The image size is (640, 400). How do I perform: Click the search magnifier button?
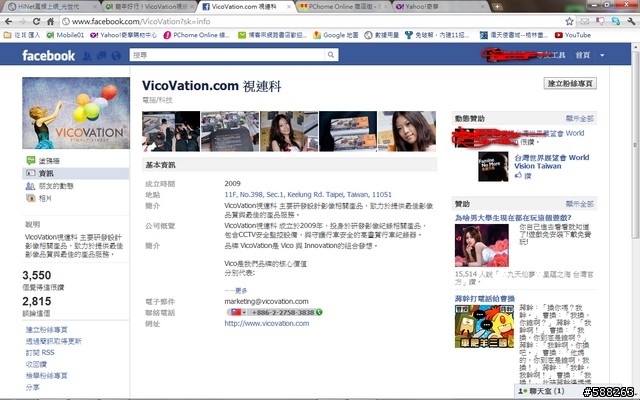331,55
